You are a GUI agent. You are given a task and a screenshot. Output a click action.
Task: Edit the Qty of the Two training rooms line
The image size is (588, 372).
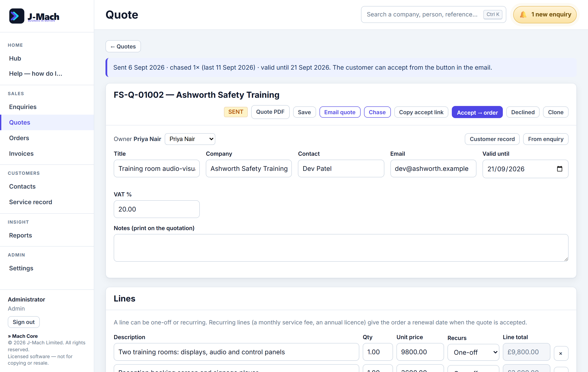point(377,352)
